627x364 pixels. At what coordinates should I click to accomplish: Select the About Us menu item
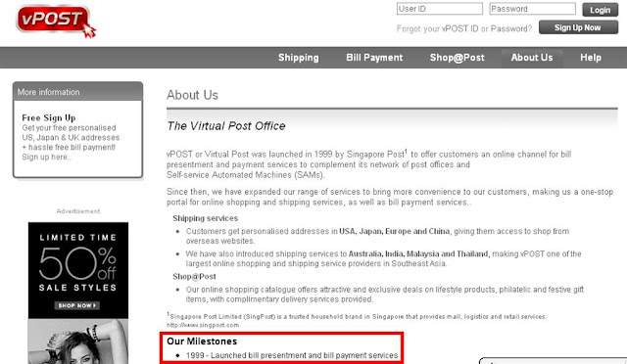click(532, 58)
